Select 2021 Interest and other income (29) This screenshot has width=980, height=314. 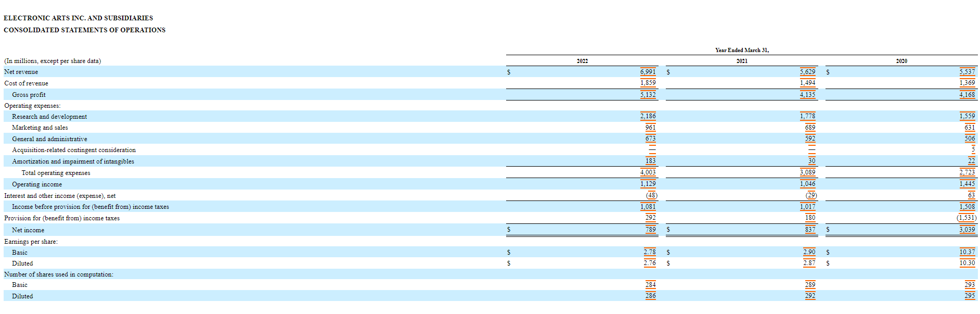click(x=811, y=195)
